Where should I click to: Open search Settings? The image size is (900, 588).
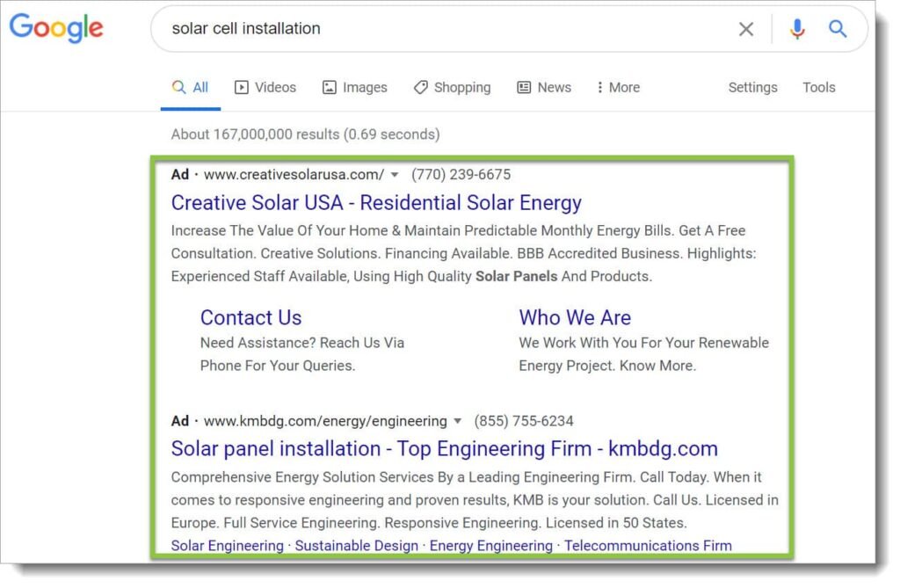click(752, 87)
